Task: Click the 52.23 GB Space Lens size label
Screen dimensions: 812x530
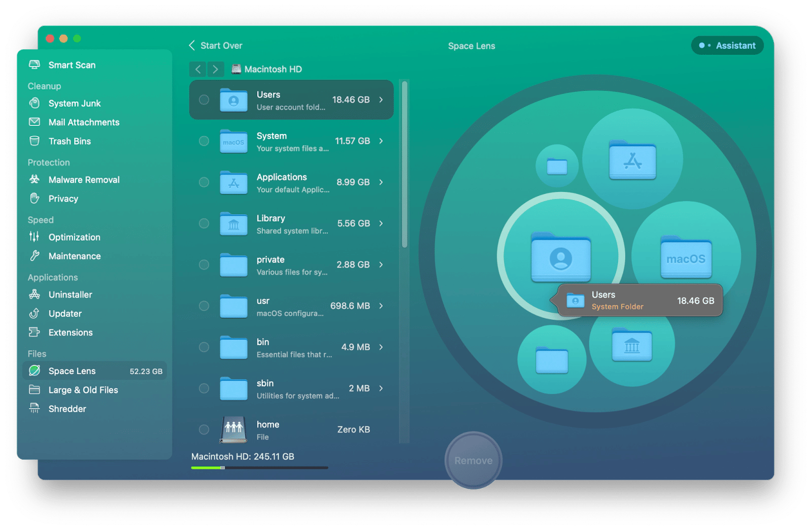Action: coord(146,371)
